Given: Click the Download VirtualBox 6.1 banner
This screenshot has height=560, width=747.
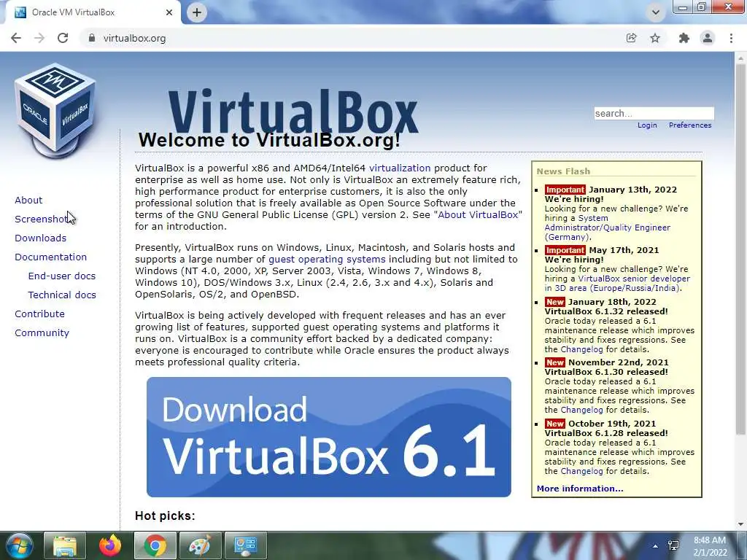Looking at the screenshot, I should (x=329, y=437).
